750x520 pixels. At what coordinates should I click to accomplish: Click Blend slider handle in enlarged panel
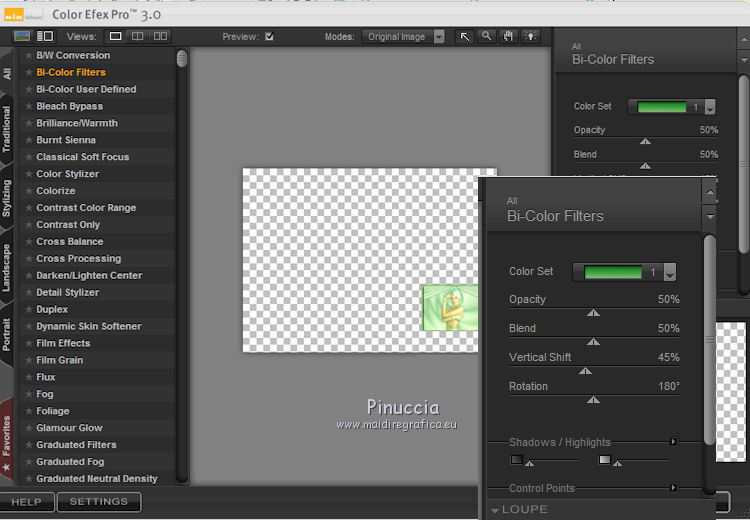click(x=594, y=342)
